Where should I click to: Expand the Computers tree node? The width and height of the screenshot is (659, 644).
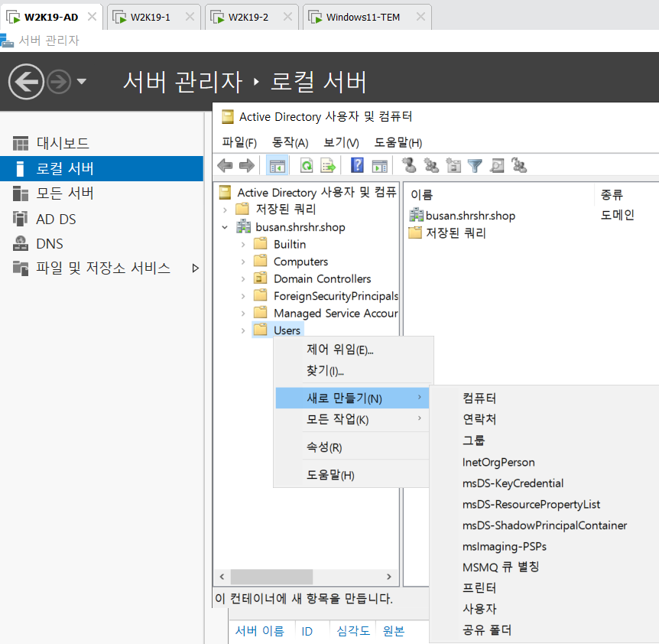(243, 262)
